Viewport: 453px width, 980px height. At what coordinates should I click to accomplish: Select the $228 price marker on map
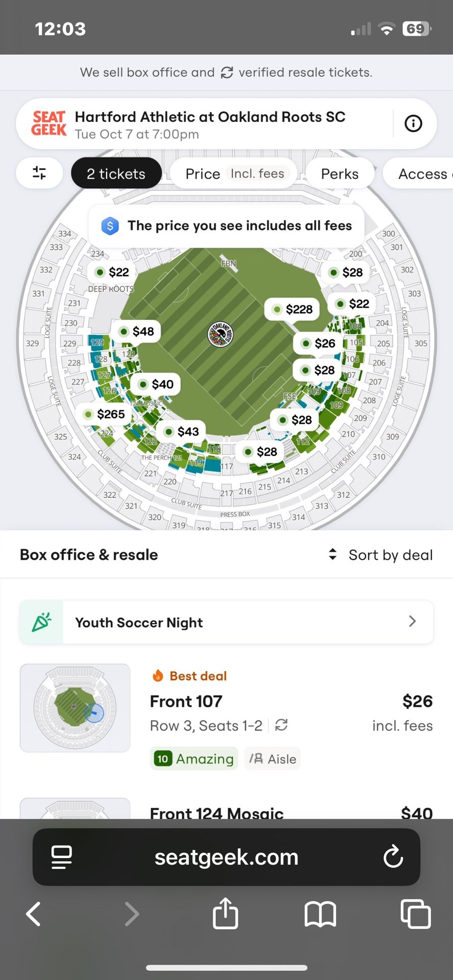(293, 309)
